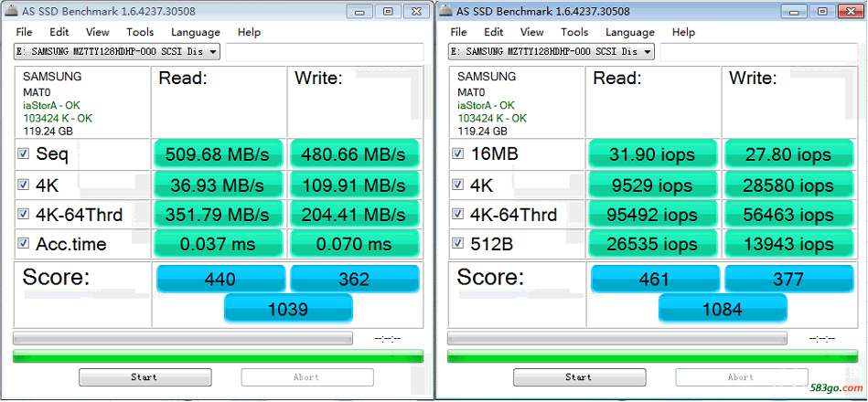Click 4K-64Thrd read result 351.79 MB/s
Screen dimensions: 868x402
click(x=218, y=214)
